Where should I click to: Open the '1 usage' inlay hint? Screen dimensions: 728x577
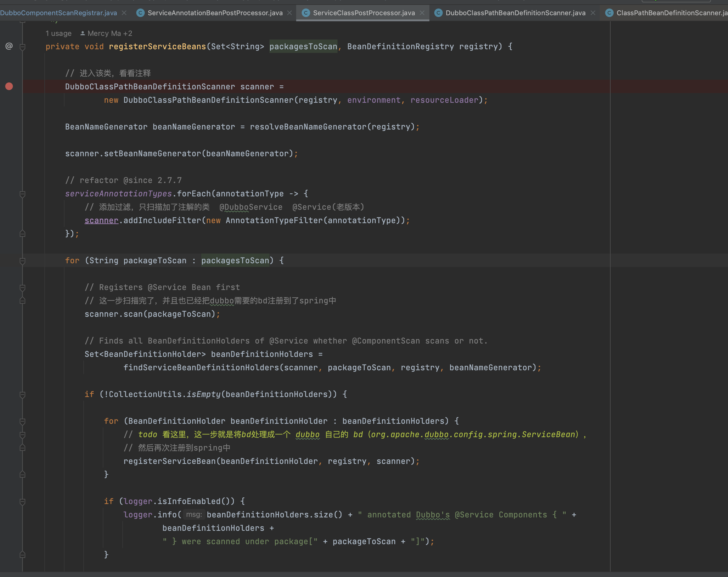pos(58,33)
